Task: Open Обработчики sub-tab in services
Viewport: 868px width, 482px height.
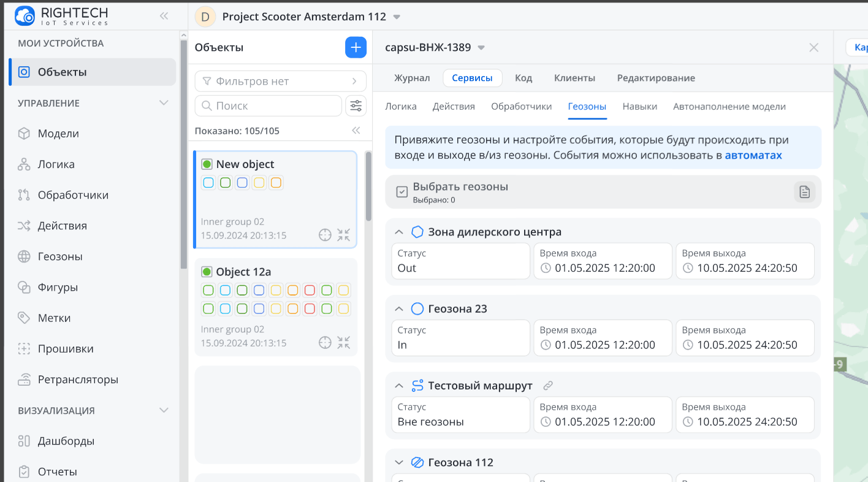Action: tap(522, 106)
